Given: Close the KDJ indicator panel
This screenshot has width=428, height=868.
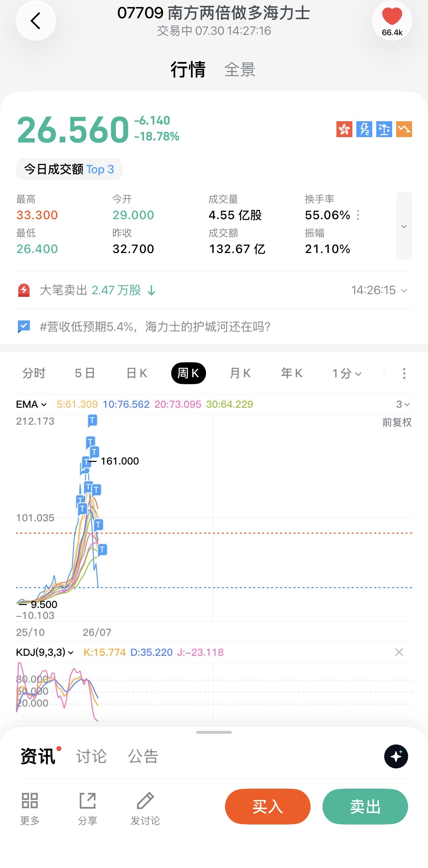Looking at the screenshot, I should tap(399, 652).
